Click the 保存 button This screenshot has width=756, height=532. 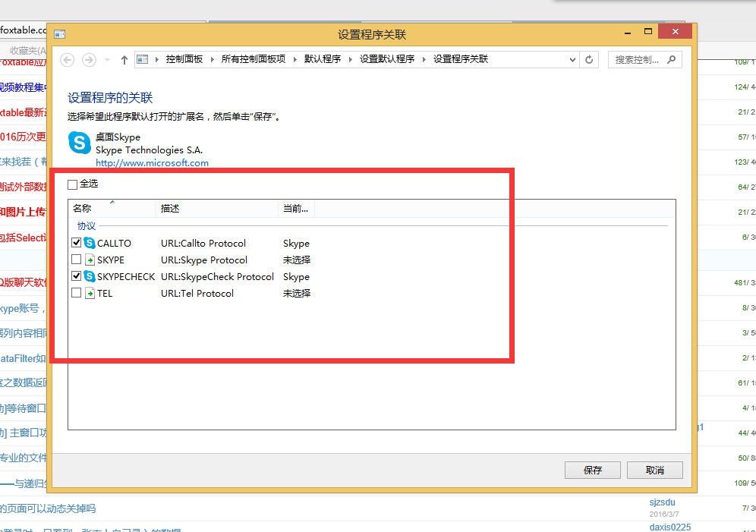tap(593, 471)
